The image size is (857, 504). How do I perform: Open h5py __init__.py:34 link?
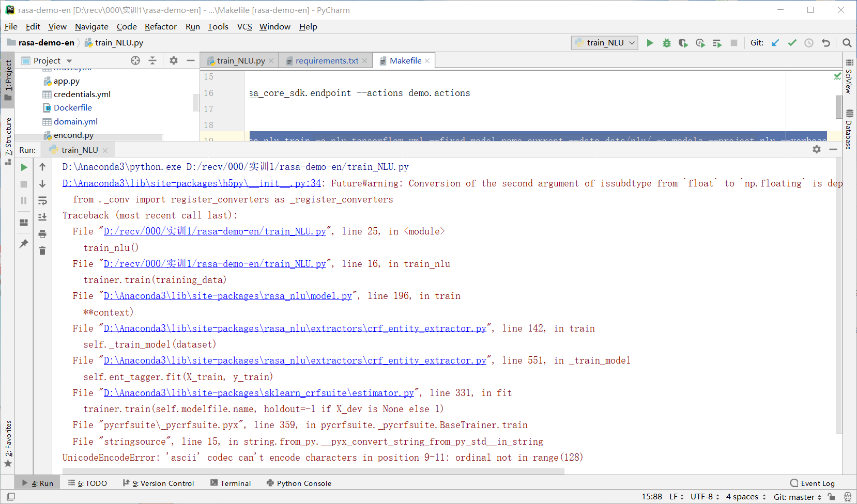pyautogui.click(x=192, y=183)
